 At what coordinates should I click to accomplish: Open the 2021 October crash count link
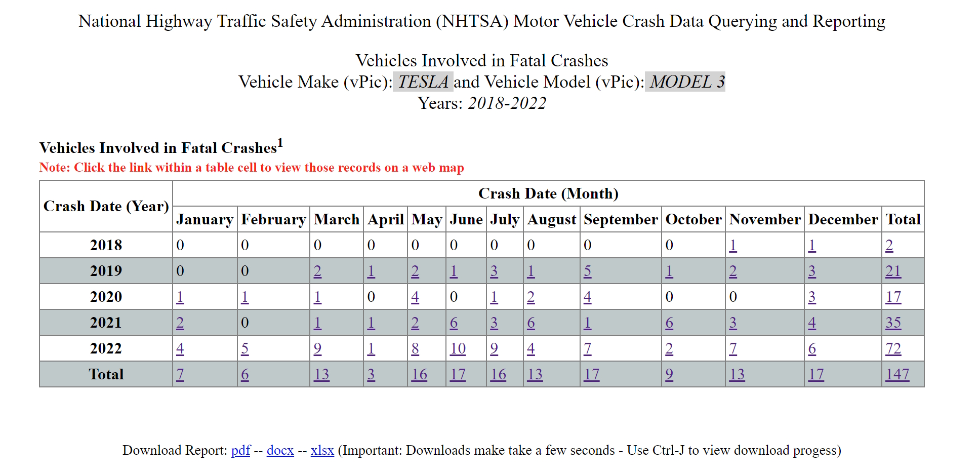click(669, 323)
